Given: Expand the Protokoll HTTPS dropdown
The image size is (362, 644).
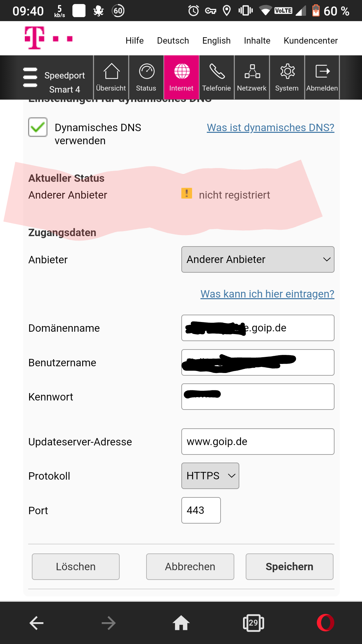Looking at the screenshot, I should [x=210, y=476].
